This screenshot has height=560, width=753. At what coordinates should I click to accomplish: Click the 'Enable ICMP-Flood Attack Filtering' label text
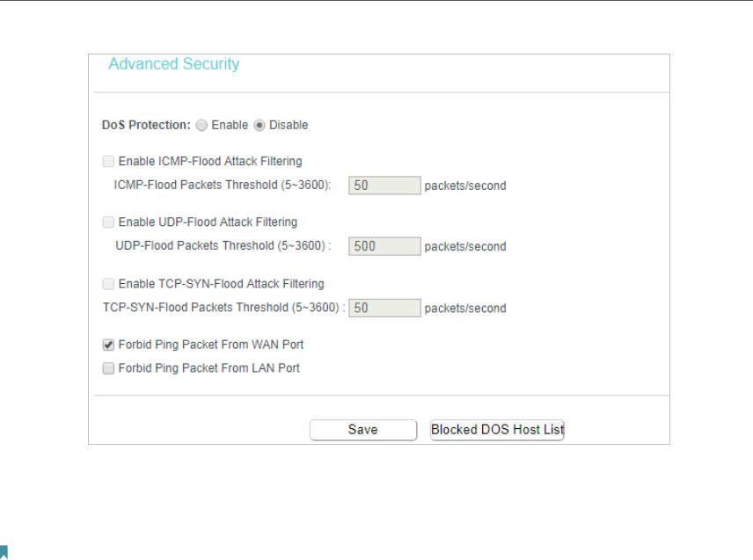click(210, 161)
